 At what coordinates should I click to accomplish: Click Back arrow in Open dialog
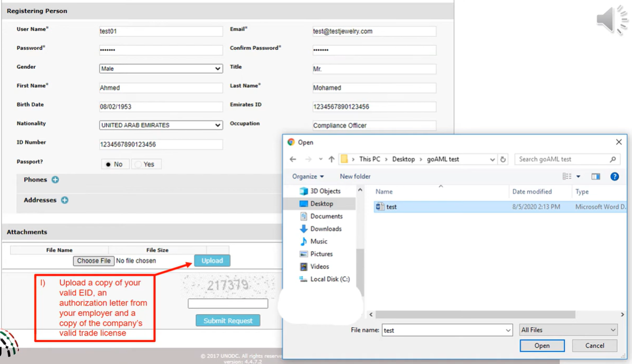pos(293,159)
